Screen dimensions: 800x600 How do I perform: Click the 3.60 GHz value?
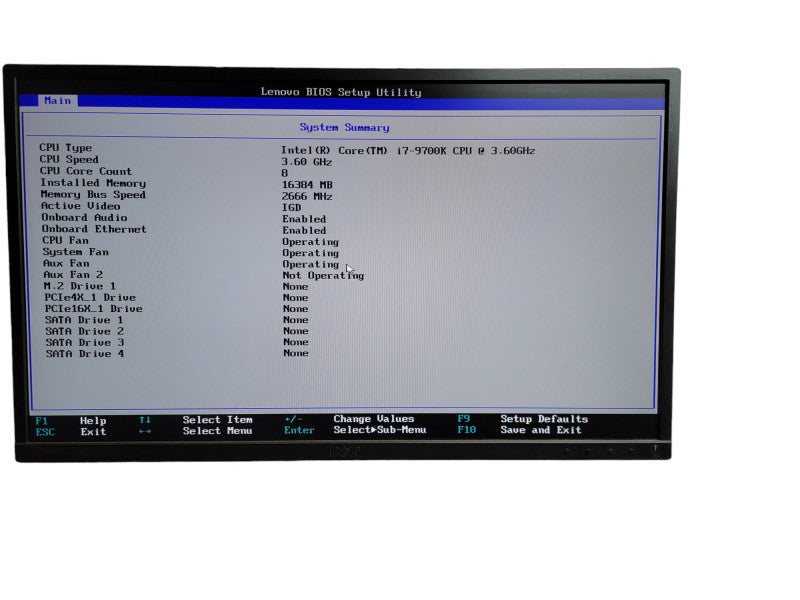pyautogui.click(x=307, y=162)
